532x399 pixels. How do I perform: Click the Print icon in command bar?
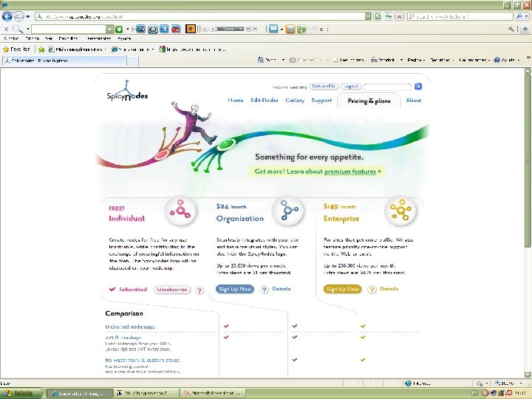click(374, 60)
